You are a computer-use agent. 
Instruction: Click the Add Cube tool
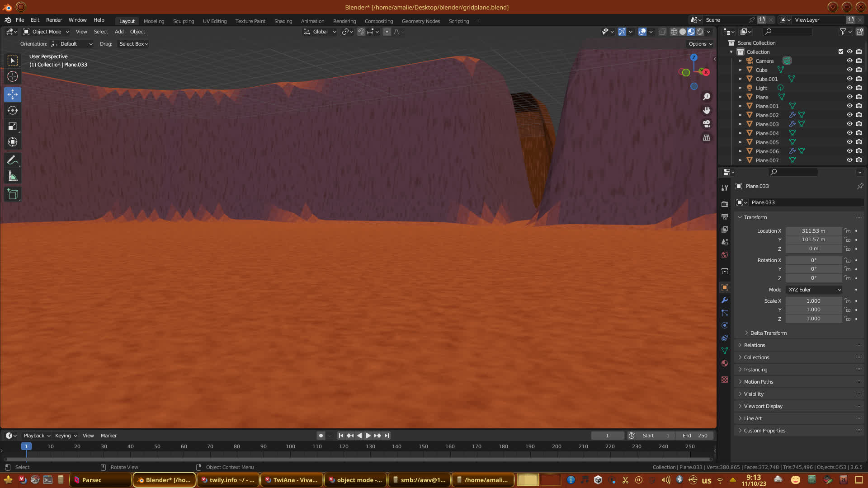(13, 194)
